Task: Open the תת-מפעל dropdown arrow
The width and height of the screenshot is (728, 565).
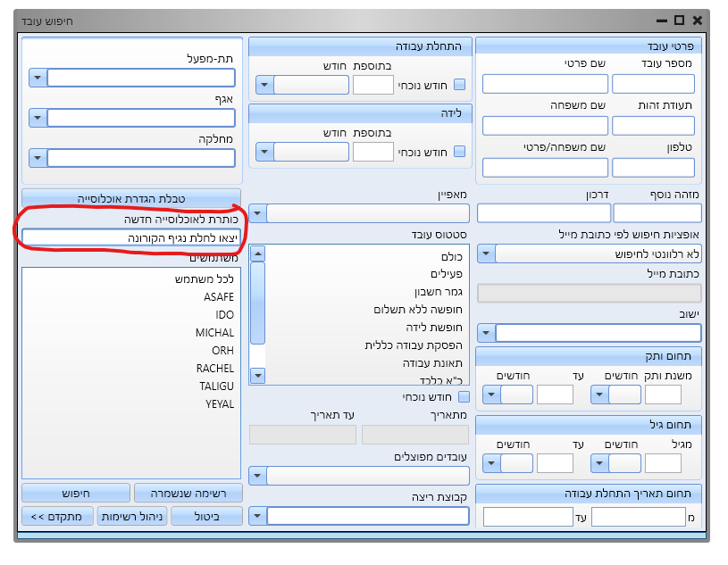Action: coord(37,78)
